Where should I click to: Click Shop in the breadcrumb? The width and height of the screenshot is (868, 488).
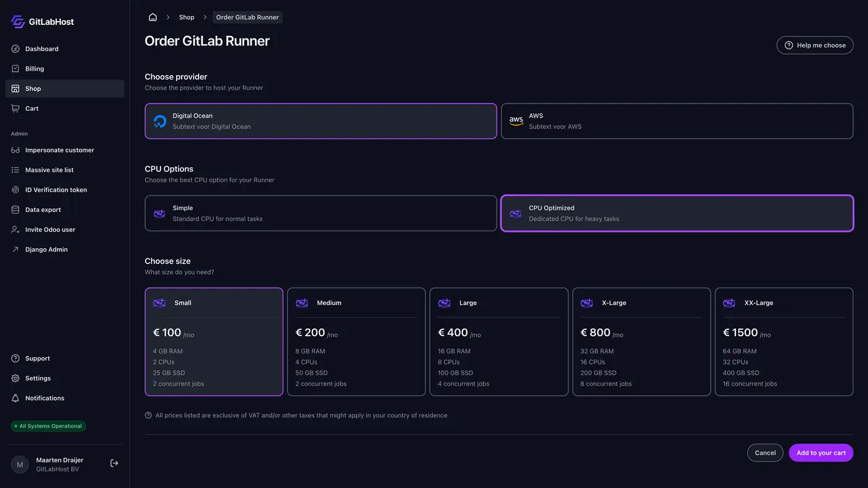[x=187, y=17]
